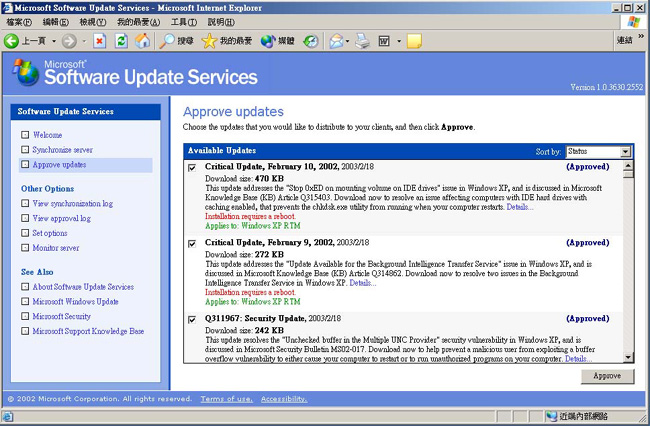This screenshot has width=650, height=426.
Task: Click the Approve button
Action: pyautogui.click(x=607, y=376)
